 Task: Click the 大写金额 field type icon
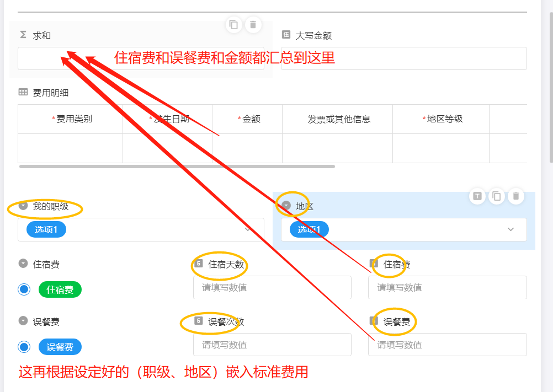coord(286,35)
